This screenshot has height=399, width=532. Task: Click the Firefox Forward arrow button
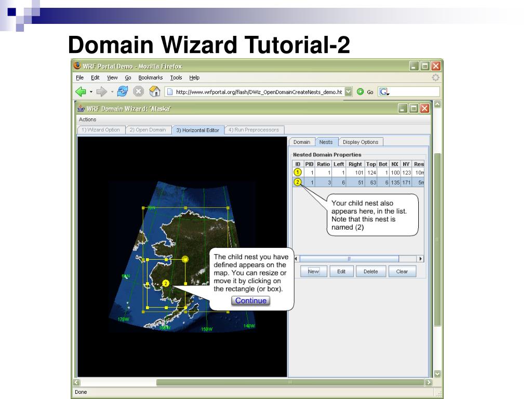coord(101,91)
